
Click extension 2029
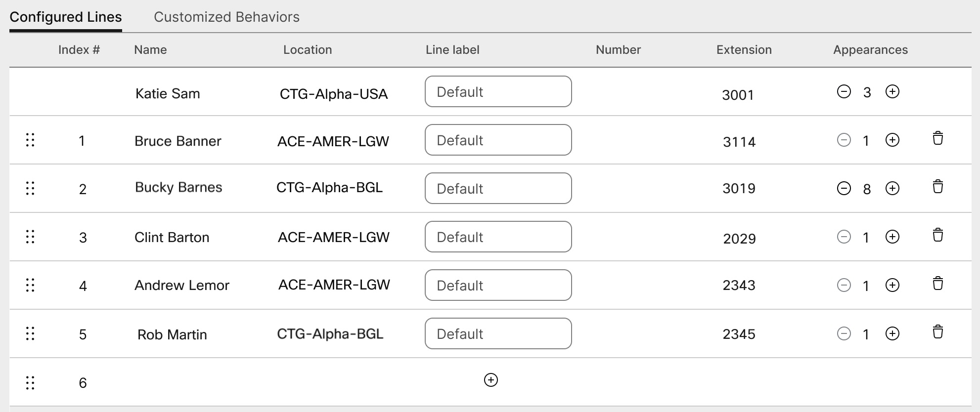739,239
